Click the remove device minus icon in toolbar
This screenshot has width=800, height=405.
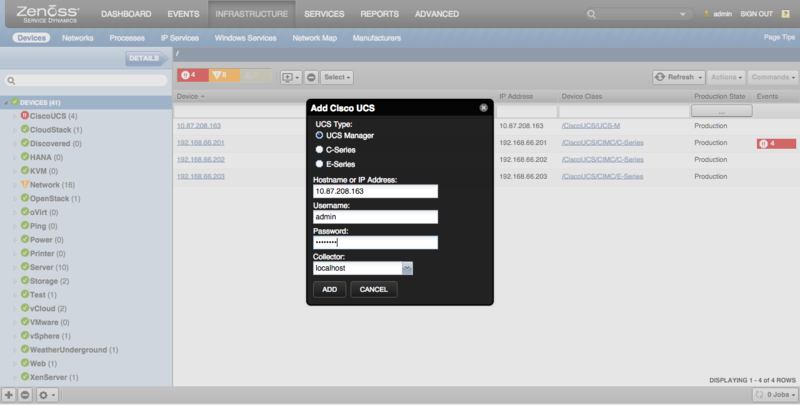[311, 77]
